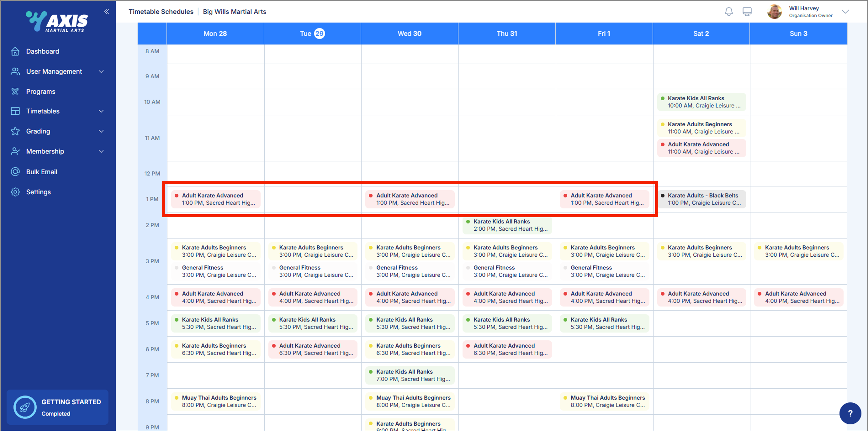Click the Dashboard home icon
Screen dimensions: 868x432
tap(15, 51)
